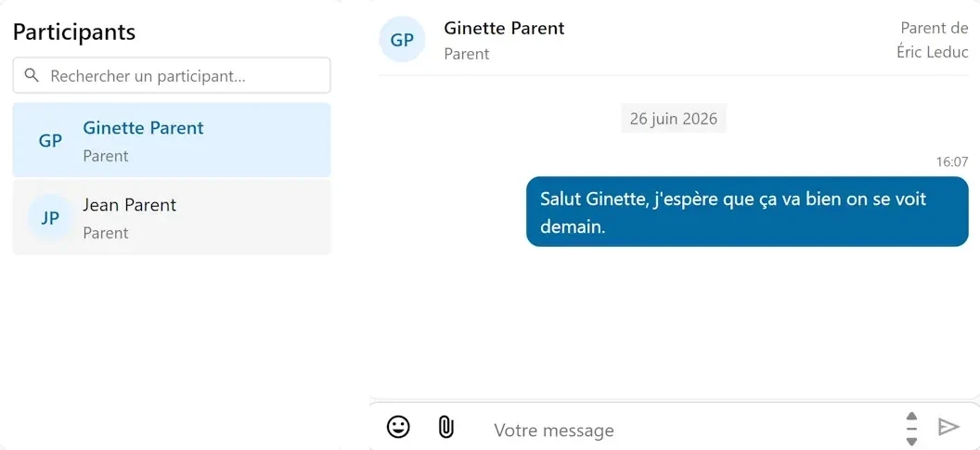This screenshot has width=980, height=450.
Task: Select the Jean Parent conversation
Action: pos(172,217)
